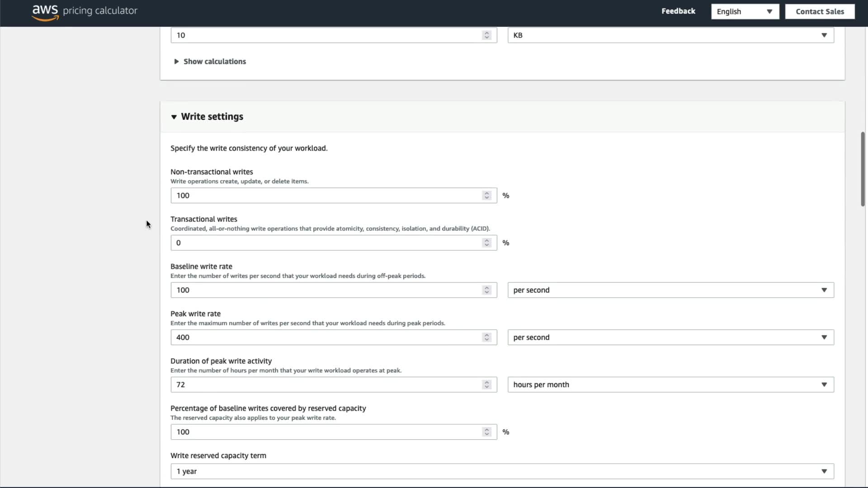Open the English language dropdown

click(745, 12)
